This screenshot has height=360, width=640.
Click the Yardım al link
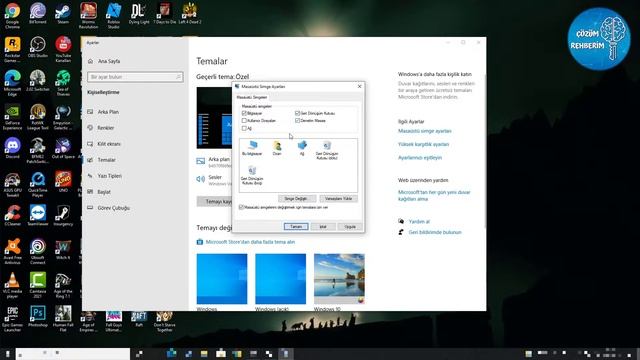[419, 222]
